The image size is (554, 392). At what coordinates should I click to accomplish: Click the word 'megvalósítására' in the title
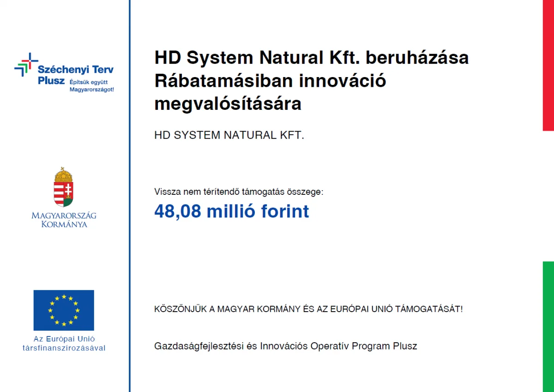[x=228, y=103]
